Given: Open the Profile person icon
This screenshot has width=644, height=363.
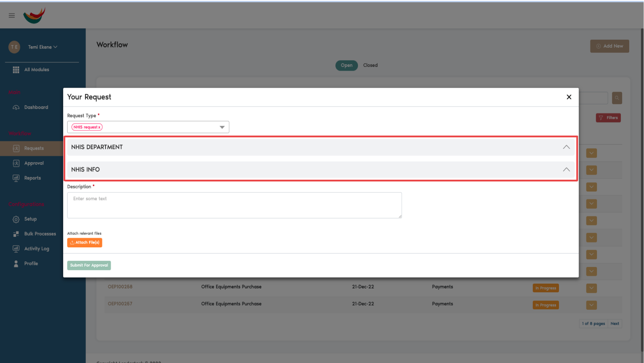Looking at the screenshot, I should coord(16,263).
